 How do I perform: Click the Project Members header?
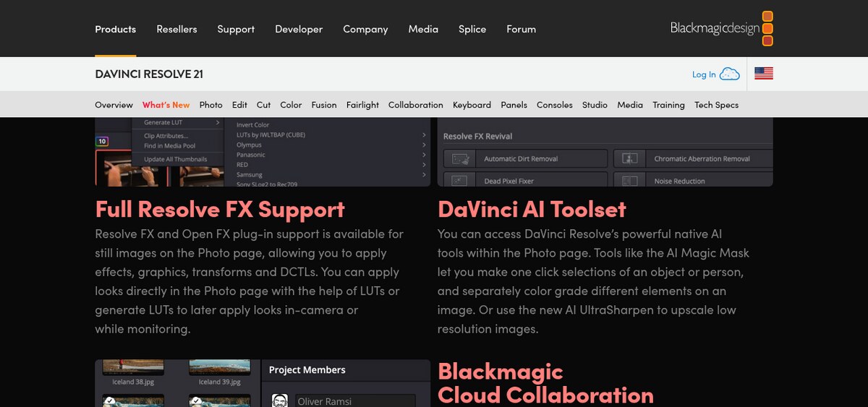pyautogui.click(x=307, y=369)
